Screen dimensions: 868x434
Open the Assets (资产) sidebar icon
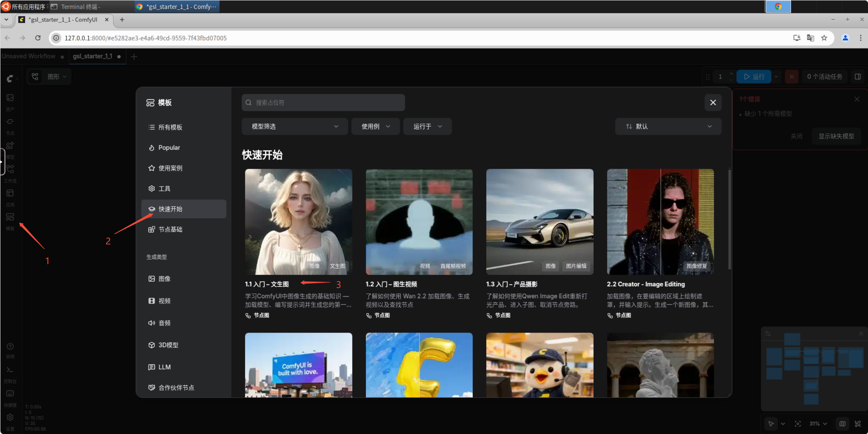click(10, 98)
